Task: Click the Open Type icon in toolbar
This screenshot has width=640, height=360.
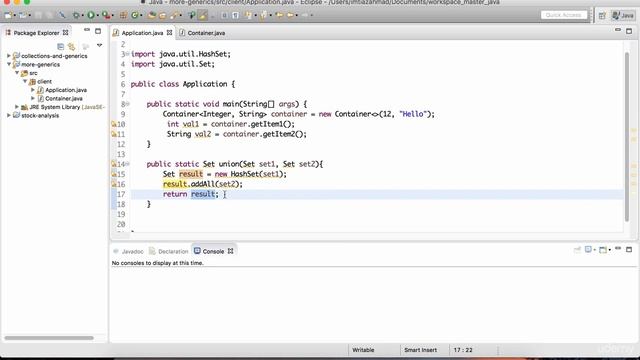Action: coord(152,15)
